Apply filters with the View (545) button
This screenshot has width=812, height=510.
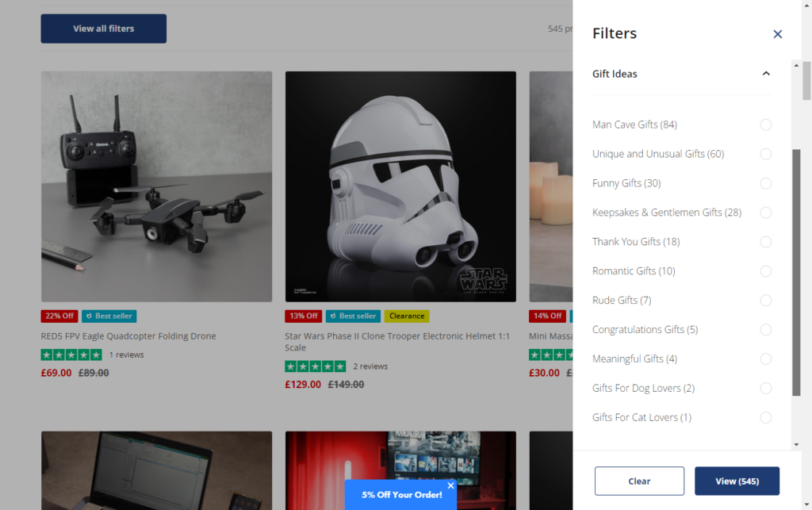[737, 481]
